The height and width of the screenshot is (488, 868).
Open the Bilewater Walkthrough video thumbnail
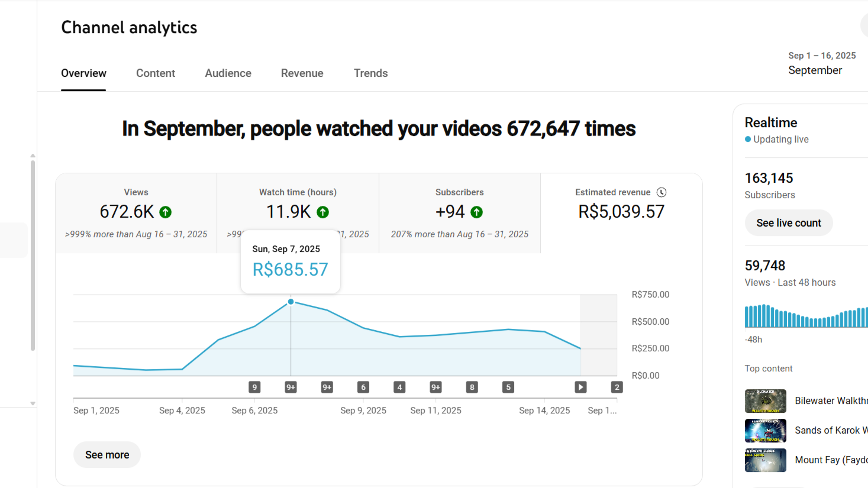pos(766,401)
